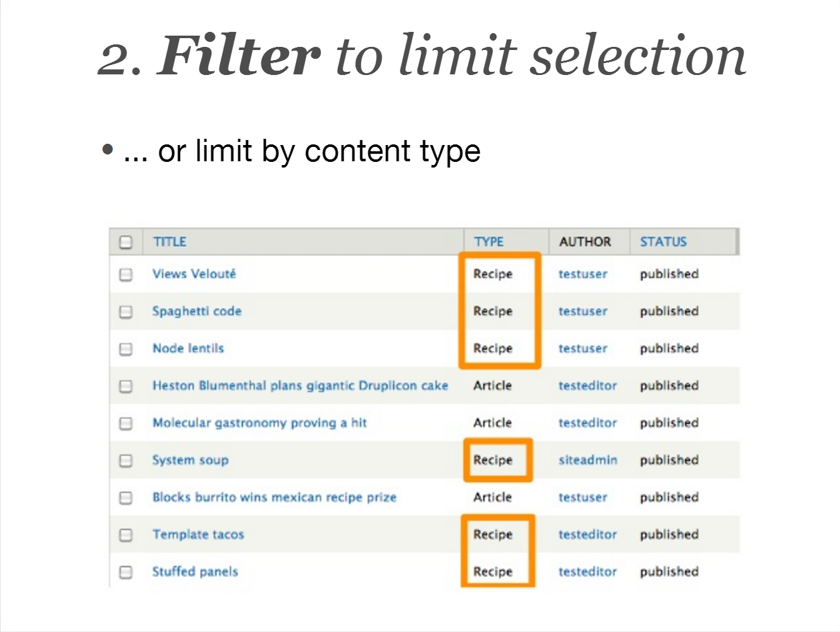
Task: Open the siteadmin author profile
Action: point(587,460)
